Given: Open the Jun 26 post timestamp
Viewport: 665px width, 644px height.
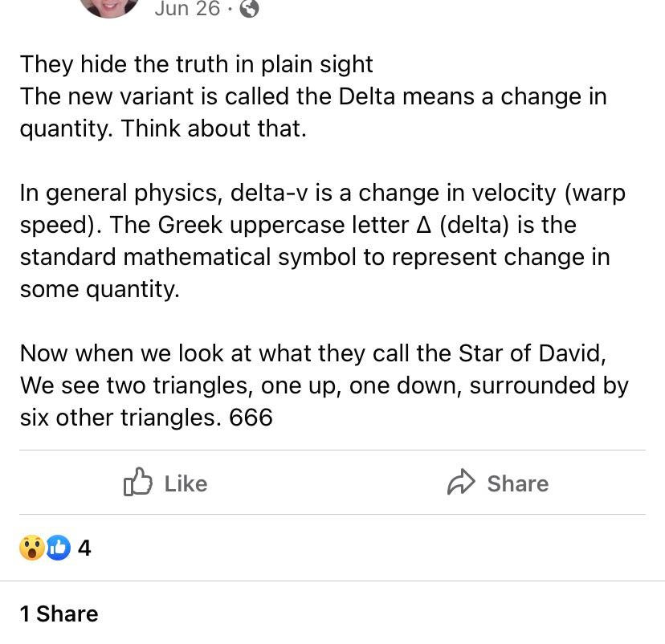Looking at the screenshot, I should 186,9.
